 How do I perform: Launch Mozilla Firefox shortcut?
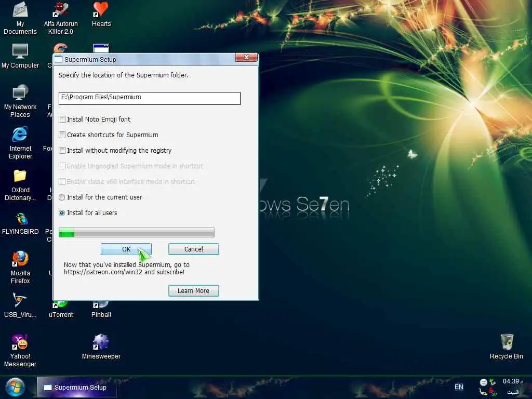pyautogui.click(x=20, y=268)
